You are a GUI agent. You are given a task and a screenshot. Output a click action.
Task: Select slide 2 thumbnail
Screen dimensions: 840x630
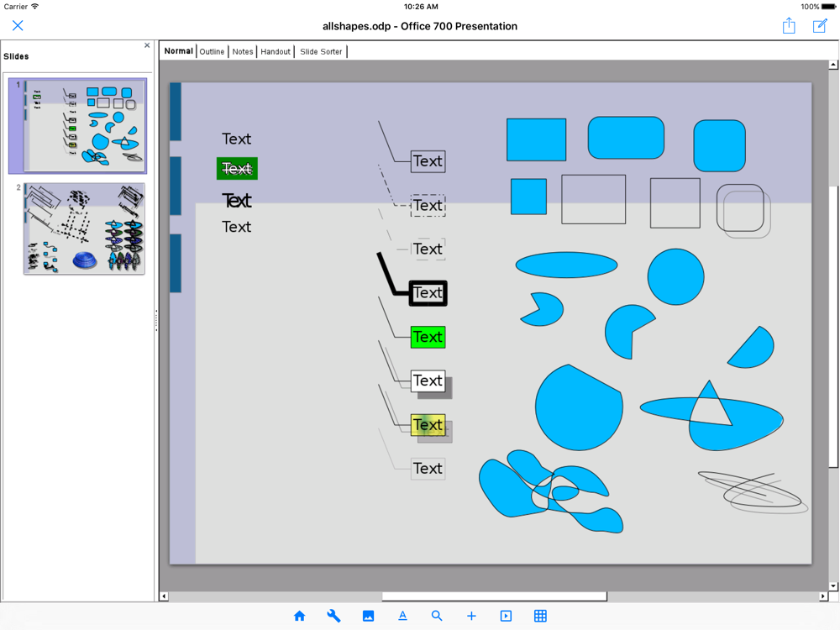click(84, 228)
